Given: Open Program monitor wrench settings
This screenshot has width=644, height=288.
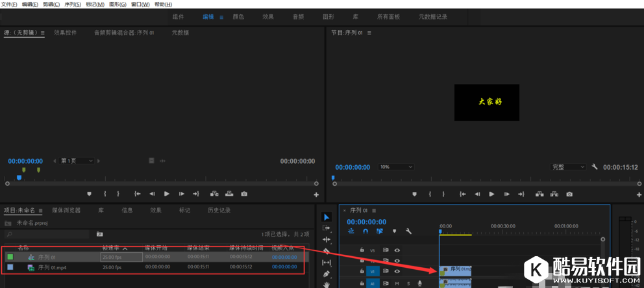Looking at the screenshot, I should (x=594, y=167).
